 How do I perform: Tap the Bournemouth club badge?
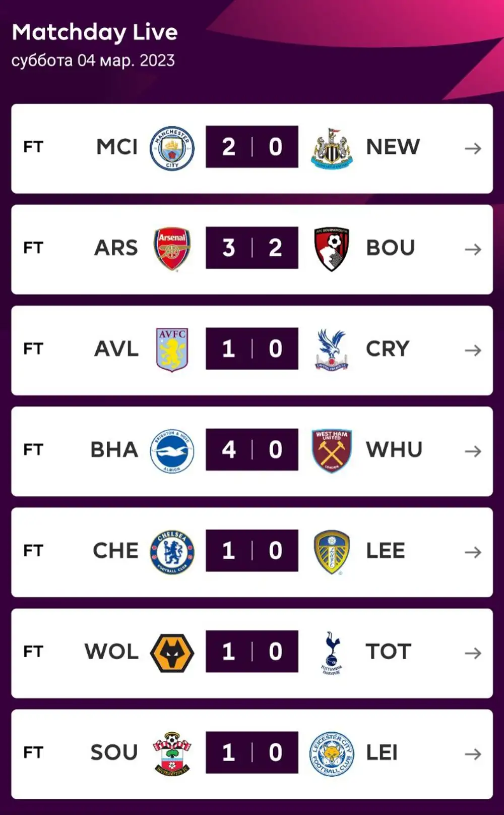(x=332, y=249)
